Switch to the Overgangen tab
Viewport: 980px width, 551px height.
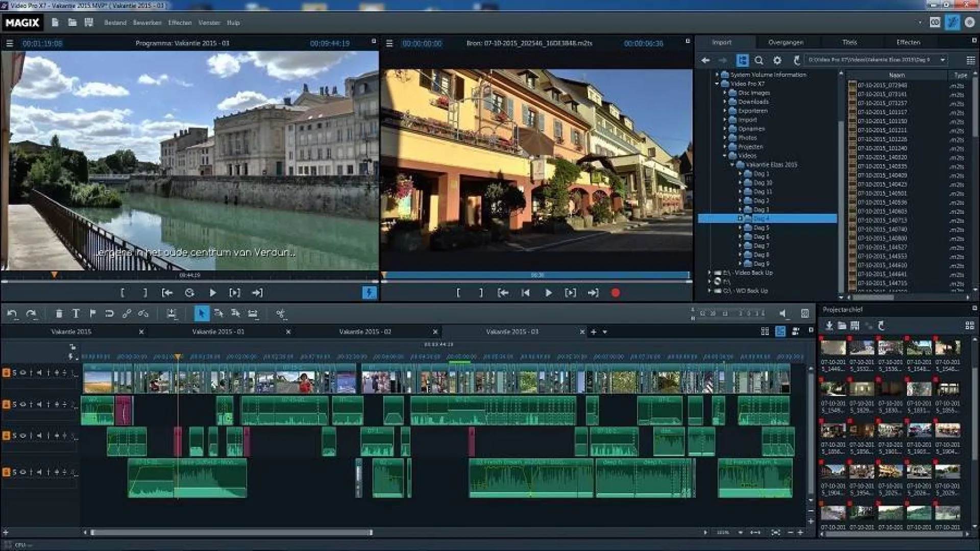click(786, 42)
